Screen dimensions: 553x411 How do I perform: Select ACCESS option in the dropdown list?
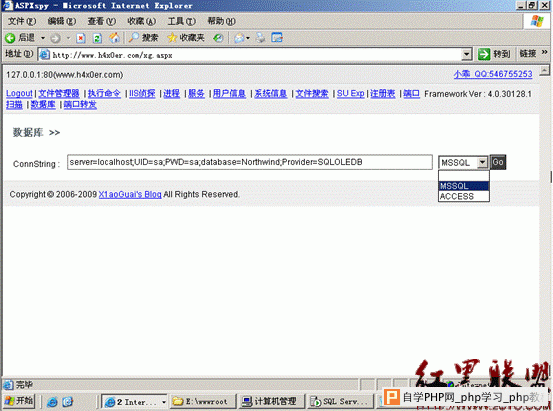(x=464, y=196)
